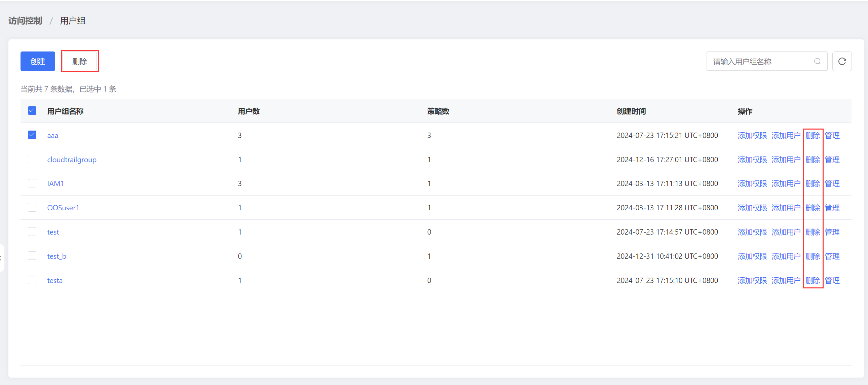
Task: Click the refresh icon button
Action: (841, 61)
